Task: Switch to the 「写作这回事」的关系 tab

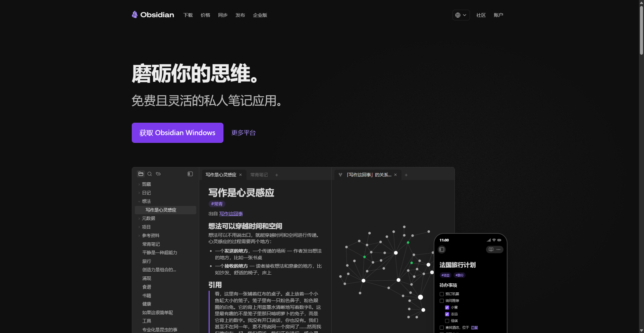Action: [369, 175]
